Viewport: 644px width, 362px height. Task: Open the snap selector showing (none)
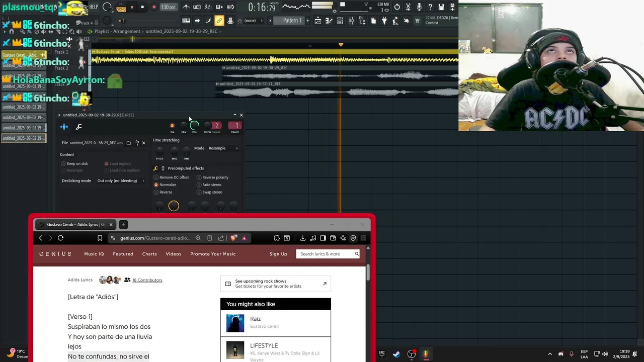(253, 21)
